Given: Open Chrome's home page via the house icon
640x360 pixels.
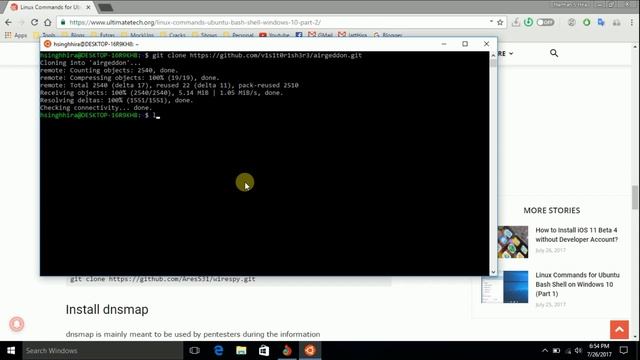Looking at the screenshot, I should click(48, 22).
